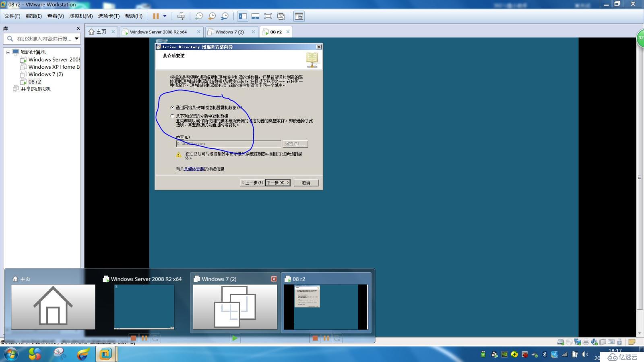Click the pause virtual machine toolbar icon
The image size is (644, 362).
coord(156,16)
